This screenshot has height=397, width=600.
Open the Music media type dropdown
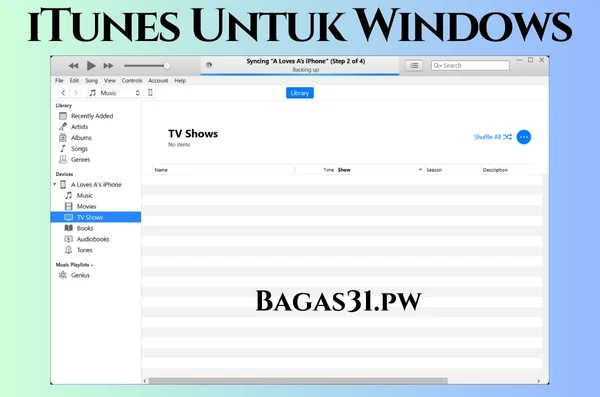coord(114,93)
